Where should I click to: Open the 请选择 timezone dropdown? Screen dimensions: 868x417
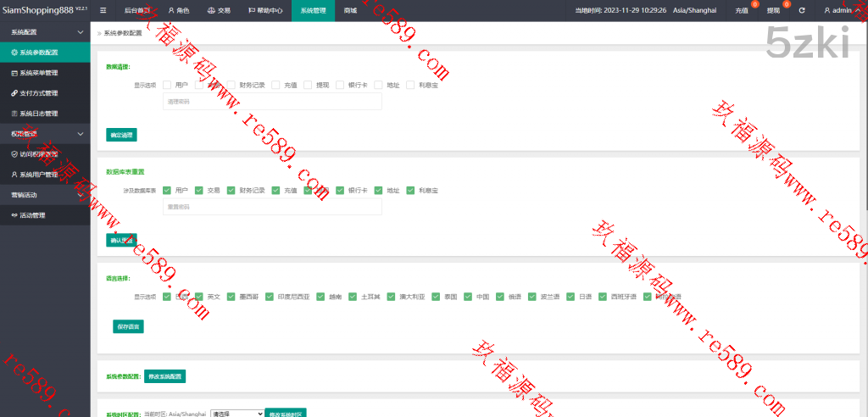(x=236, y=414)
